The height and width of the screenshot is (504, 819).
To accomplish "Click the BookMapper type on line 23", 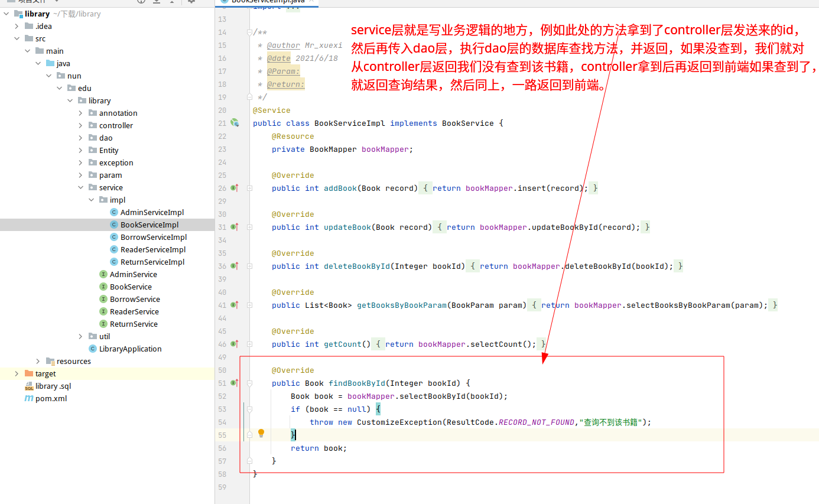I will pyautogui.click(x=333, y=149).
